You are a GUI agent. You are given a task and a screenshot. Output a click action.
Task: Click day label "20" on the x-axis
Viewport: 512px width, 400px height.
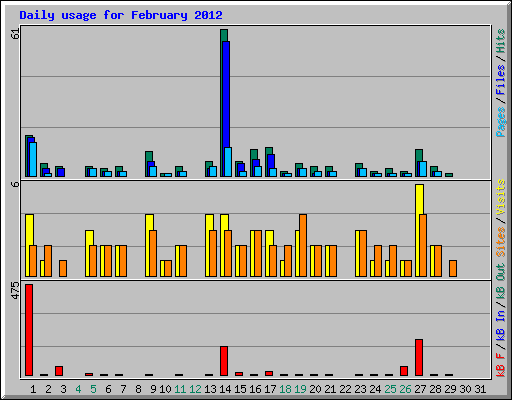pos(315,389)
